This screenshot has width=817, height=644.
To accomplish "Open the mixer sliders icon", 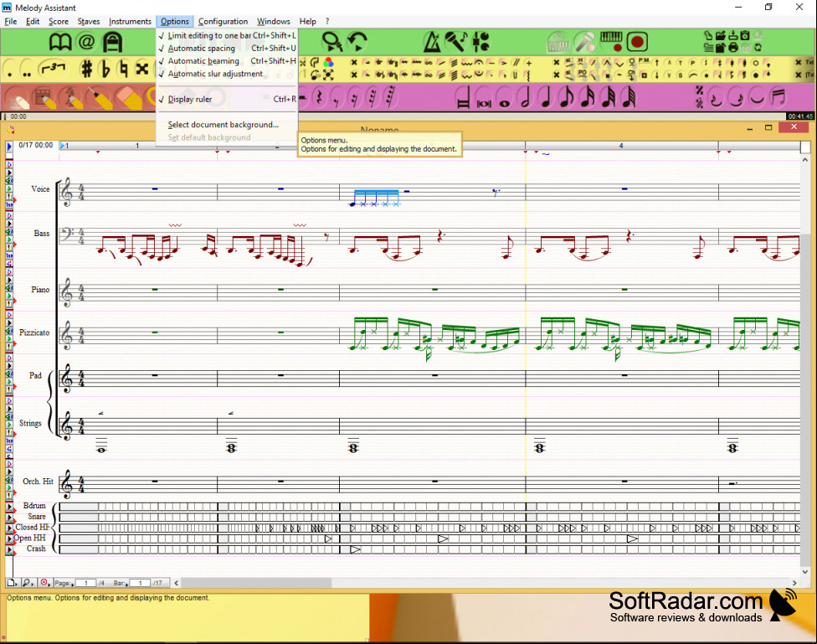I will click(x=480, y=42).
